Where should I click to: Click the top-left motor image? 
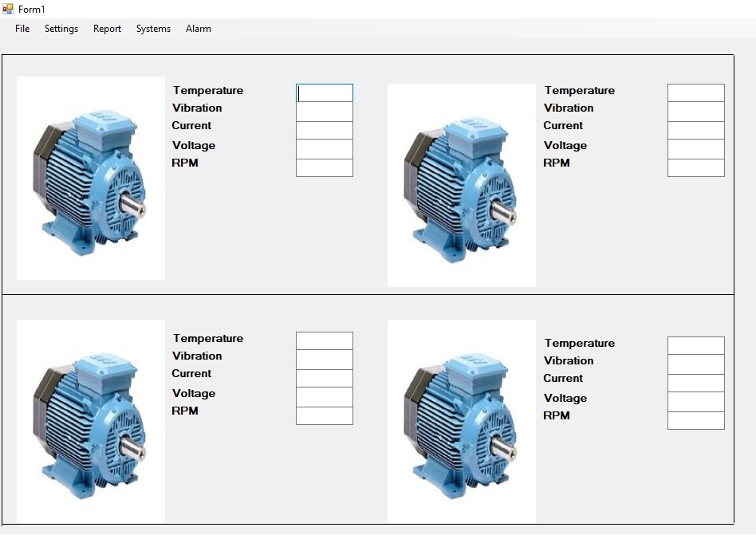click(x=90, y=178)
